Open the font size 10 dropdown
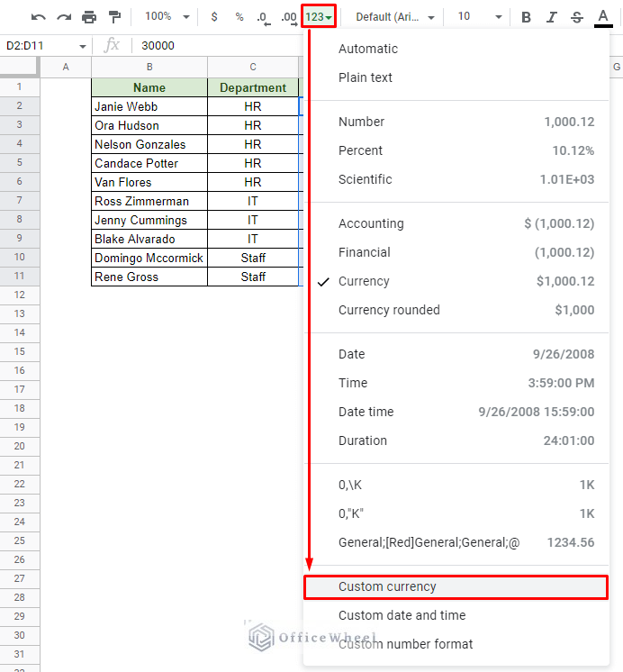623x672 pixels. [x=479, y=17]
